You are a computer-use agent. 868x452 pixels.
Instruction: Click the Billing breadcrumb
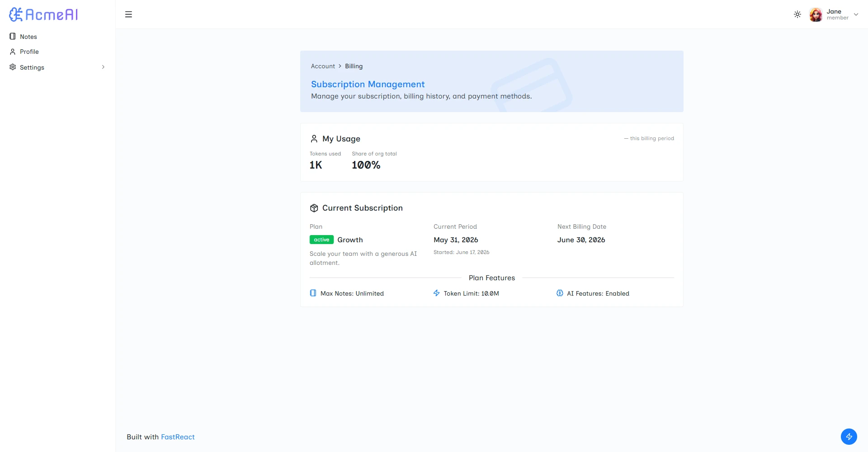(354, 66)
